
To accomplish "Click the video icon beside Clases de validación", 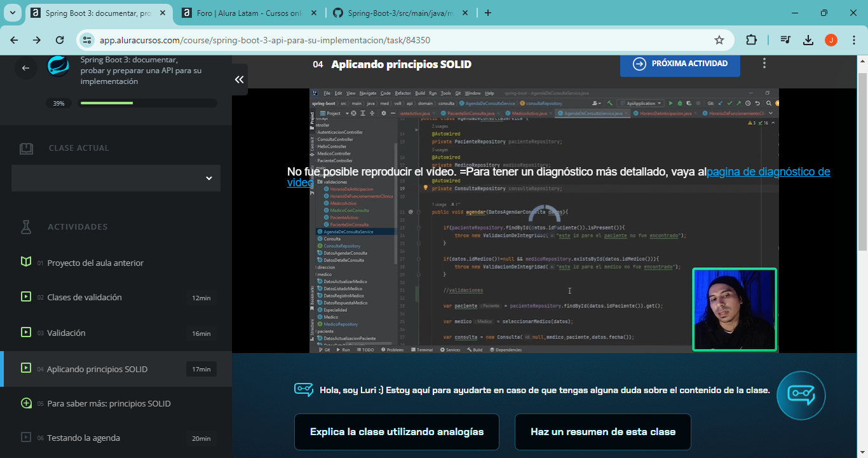I will click(26, 296).
